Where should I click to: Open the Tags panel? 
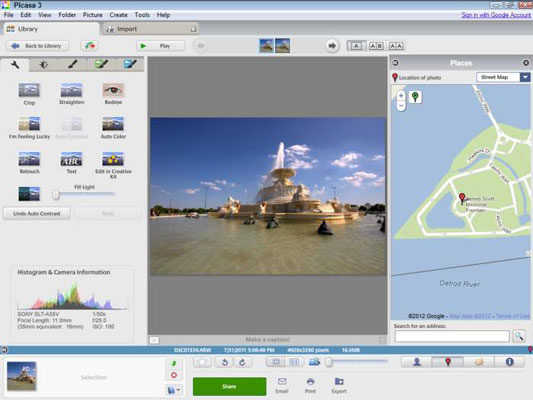click(x=479, y=362)
